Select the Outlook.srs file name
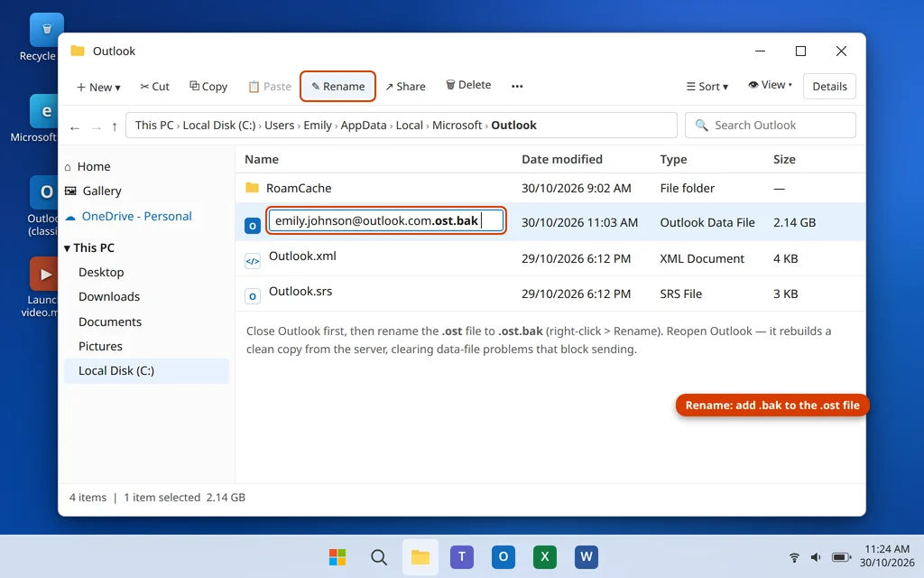 300,292
